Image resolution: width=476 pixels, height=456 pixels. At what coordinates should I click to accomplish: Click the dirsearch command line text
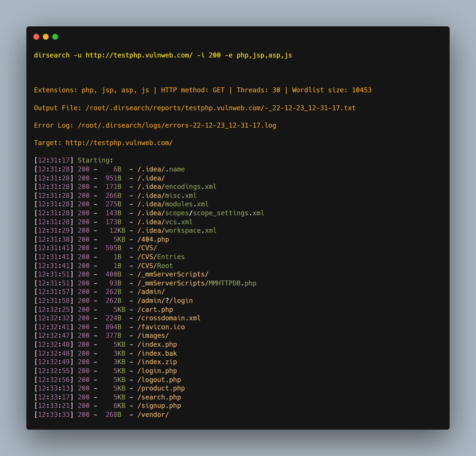point(163,55)
